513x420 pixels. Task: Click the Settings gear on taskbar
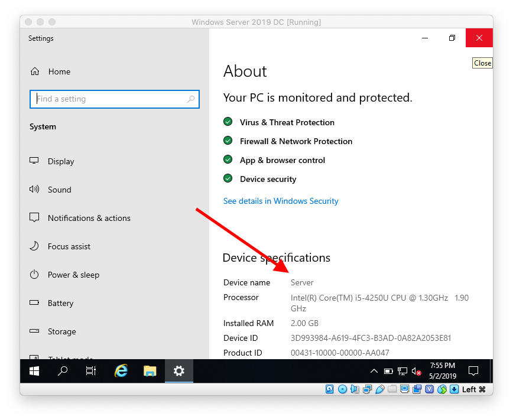click(x=179, y=371)
